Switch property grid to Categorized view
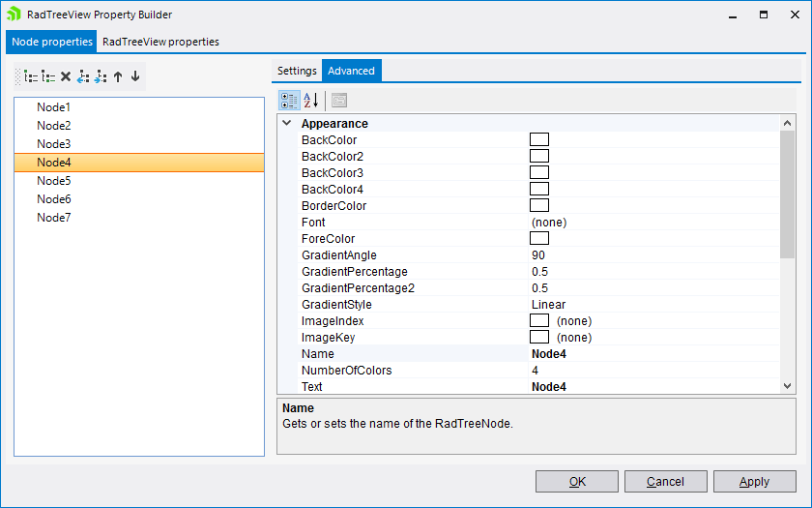This screenshot has width=812, height=508. point(289,100)
